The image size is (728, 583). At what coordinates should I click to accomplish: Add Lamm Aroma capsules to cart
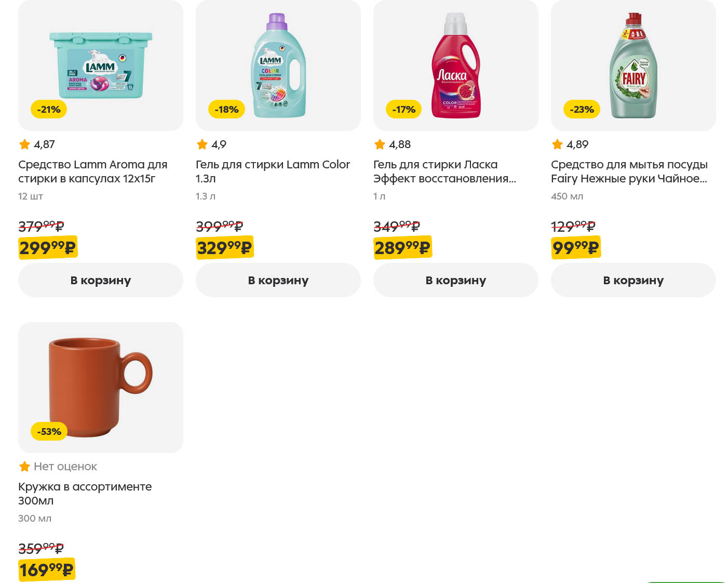(101, 280)
